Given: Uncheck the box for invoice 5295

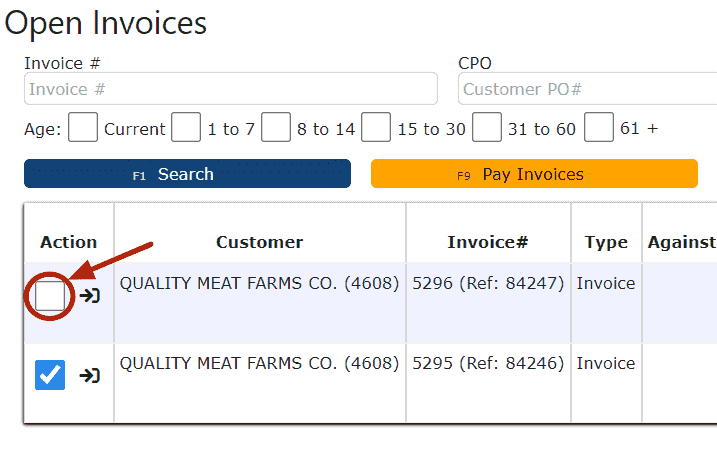Looking at the screenshot, I should click(50, 375).
